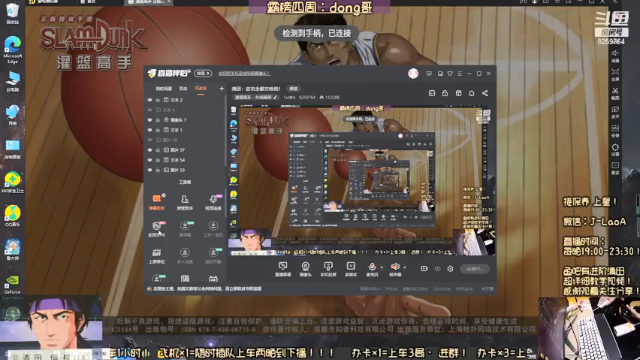Open the video link tool with purple badge
The height and width of the screenshot is (360, 640).
[x=213, y=202]
